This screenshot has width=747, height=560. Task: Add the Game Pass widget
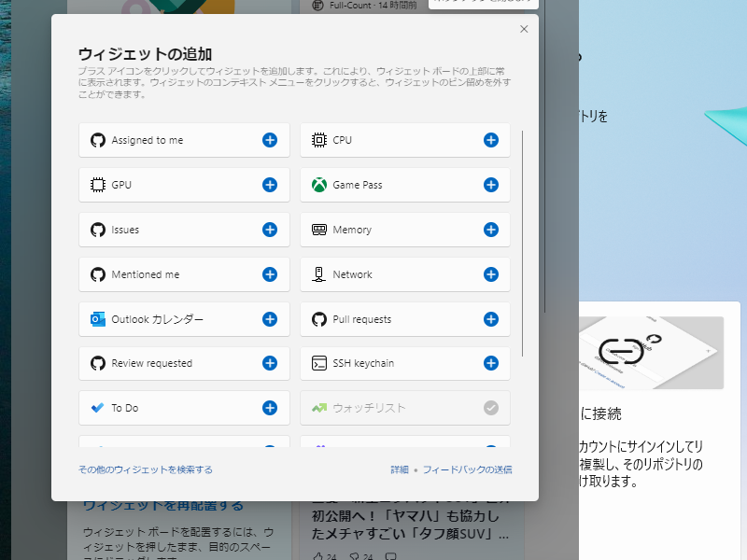point(489,185)
